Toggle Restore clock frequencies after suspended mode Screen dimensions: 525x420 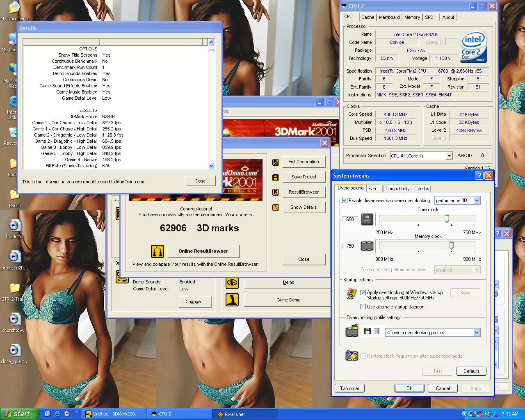(x=363, y=356)
